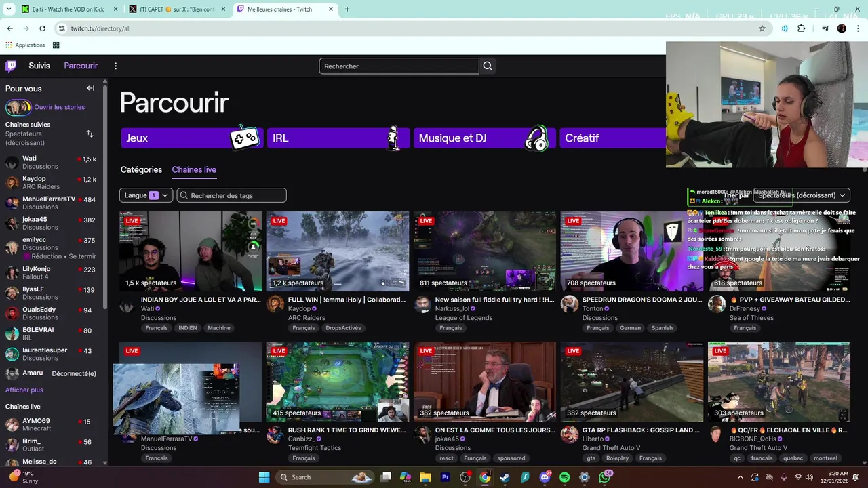868x488 pixels.
Task: Click the Chrome address bar
Action: [407, 28]
